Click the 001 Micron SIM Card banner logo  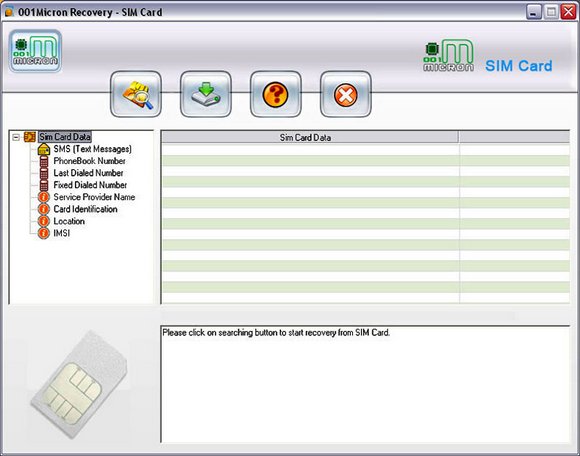pos(488,57)
